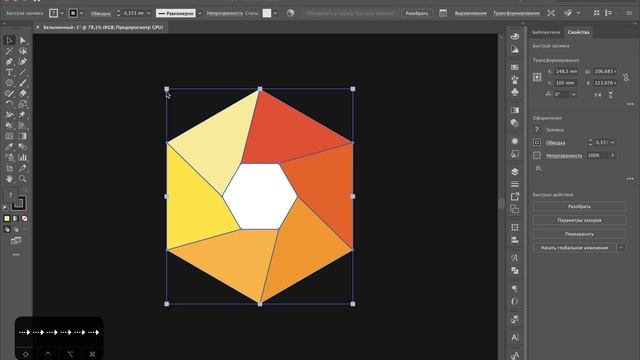This screenshot has width=640, height=360.
Task: Open stroke color dropdown in control bar
Action: tap(82, 13)
